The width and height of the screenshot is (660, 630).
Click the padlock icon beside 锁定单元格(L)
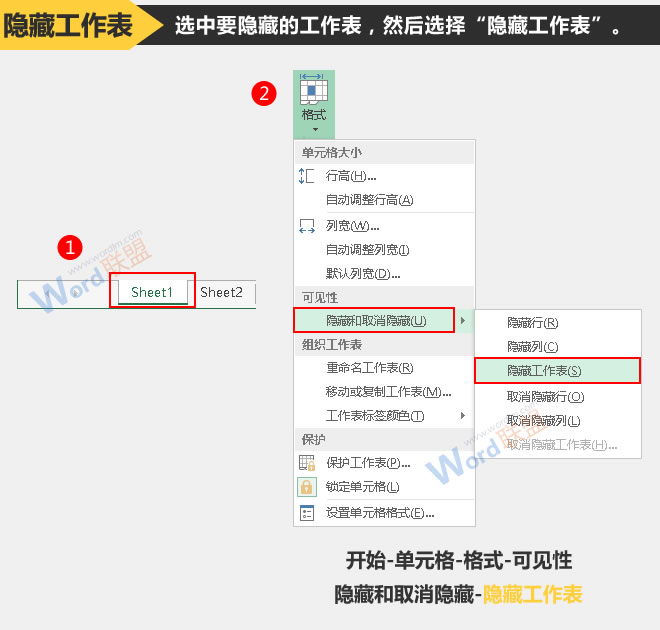coord(306,487)
